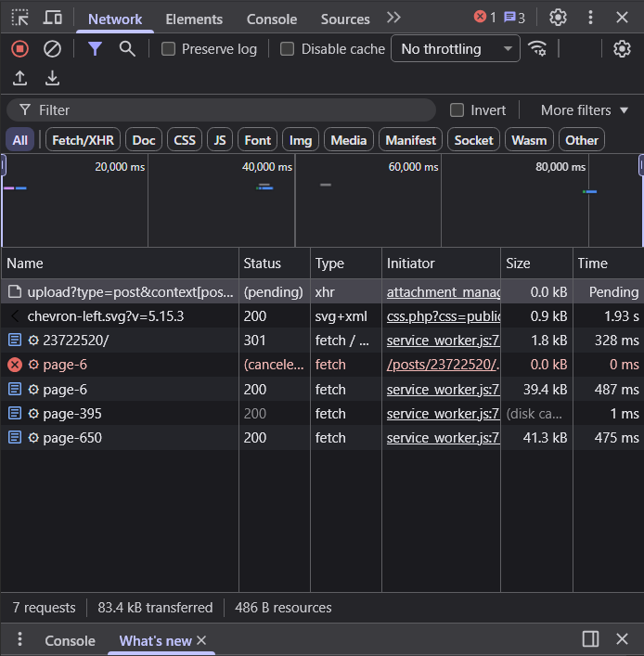The height and width of the screenshot is (656, 644).
Task: Open network search magnifier
Action: (x=127, y=49)
